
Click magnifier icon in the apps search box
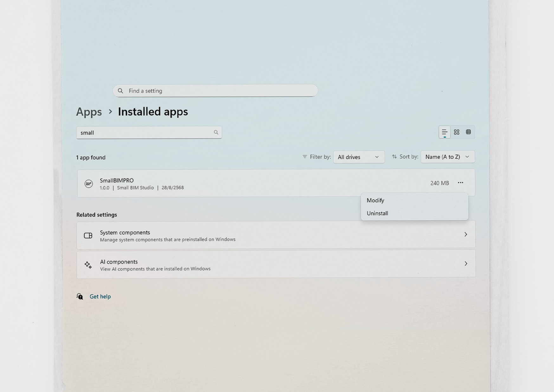point(216,132)
